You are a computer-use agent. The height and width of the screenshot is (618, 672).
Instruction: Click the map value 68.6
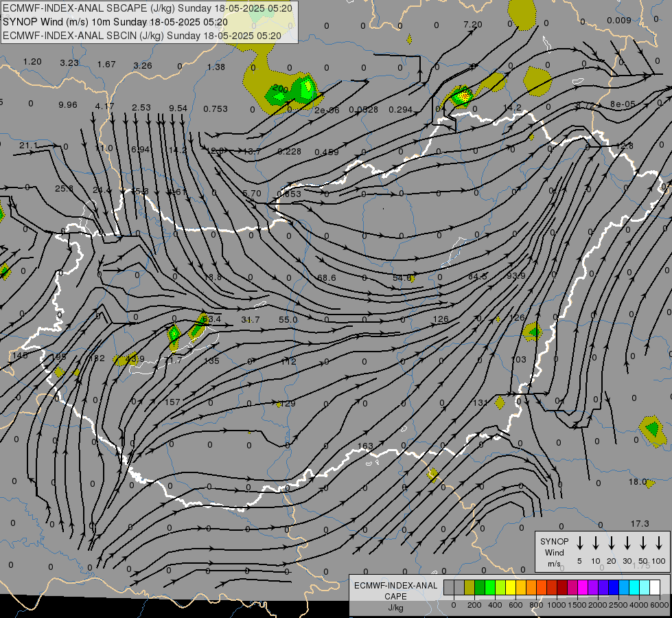pyautogui.click(x=327, y=278)
